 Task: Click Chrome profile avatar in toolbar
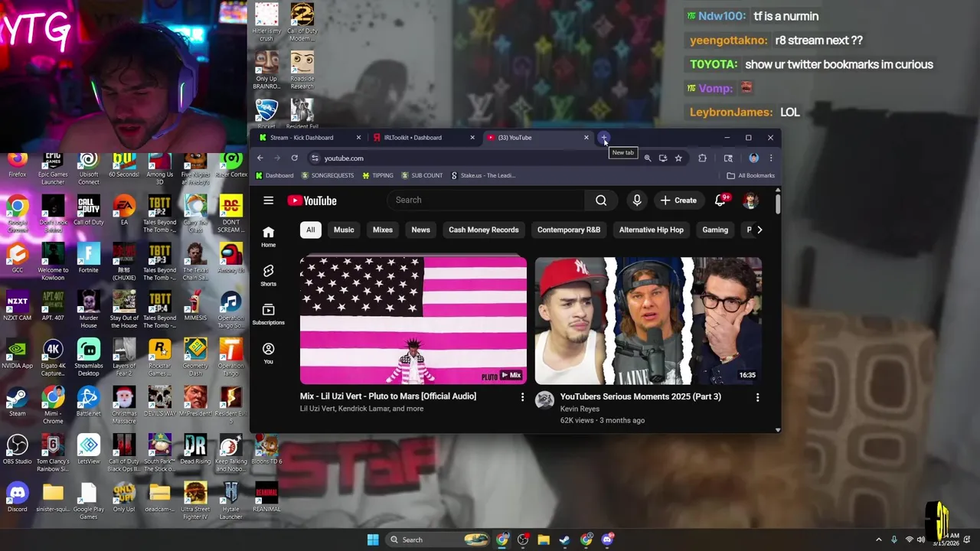pyautogui.click(x=754, y=158)
